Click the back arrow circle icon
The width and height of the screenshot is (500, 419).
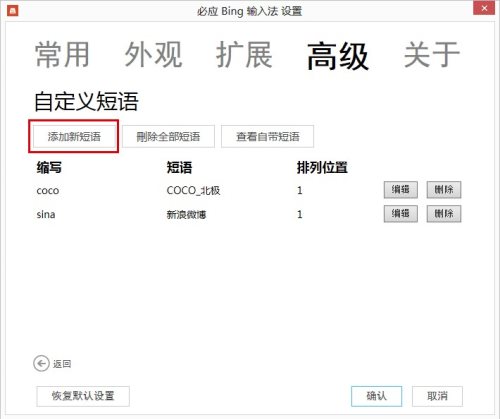tap(41, 363)
